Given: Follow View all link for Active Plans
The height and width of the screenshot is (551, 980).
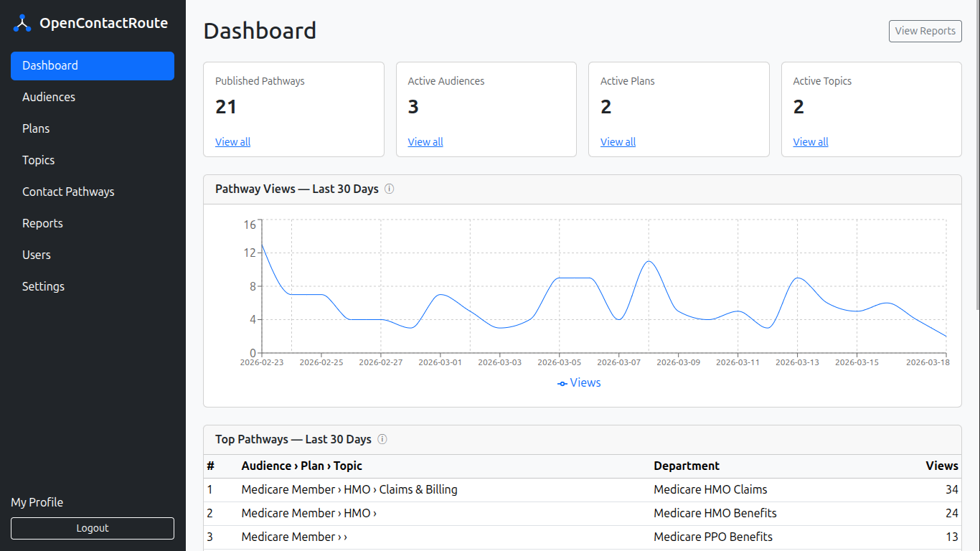Looking at the screenshot, I should (618, 142).
